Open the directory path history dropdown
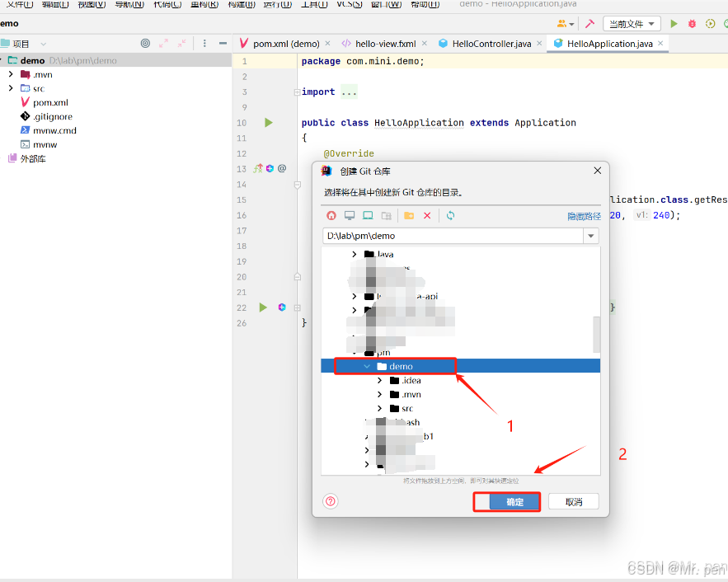Screen dimensions: 728x582 [590, 236]
